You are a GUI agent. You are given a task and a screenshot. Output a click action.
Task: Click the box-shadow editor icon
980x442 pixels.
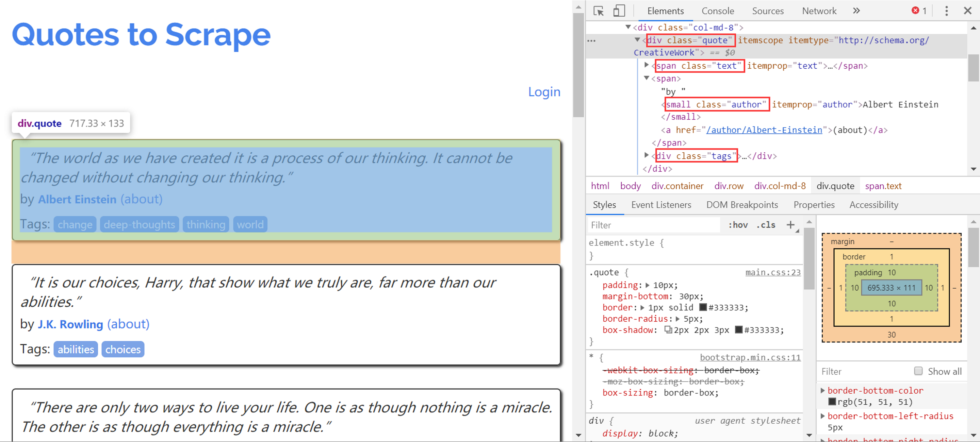point(668,329)
